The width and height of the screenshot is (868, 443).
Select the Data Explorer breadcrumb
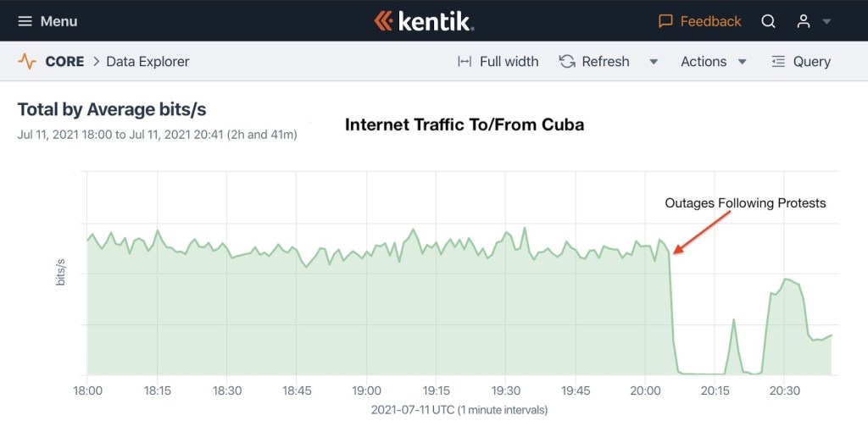[147, 62]
